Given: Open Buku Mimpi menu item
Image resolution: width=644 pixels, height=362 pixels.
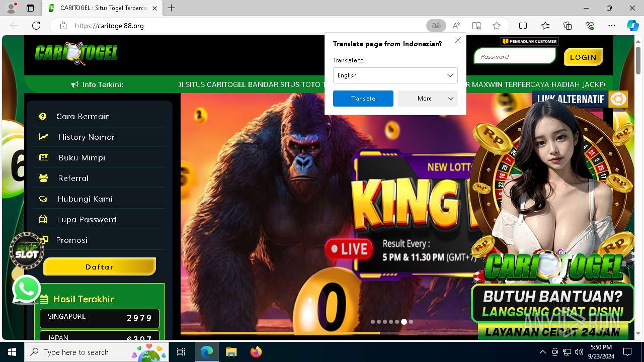Looking at the screenshot, I should 100,157.
